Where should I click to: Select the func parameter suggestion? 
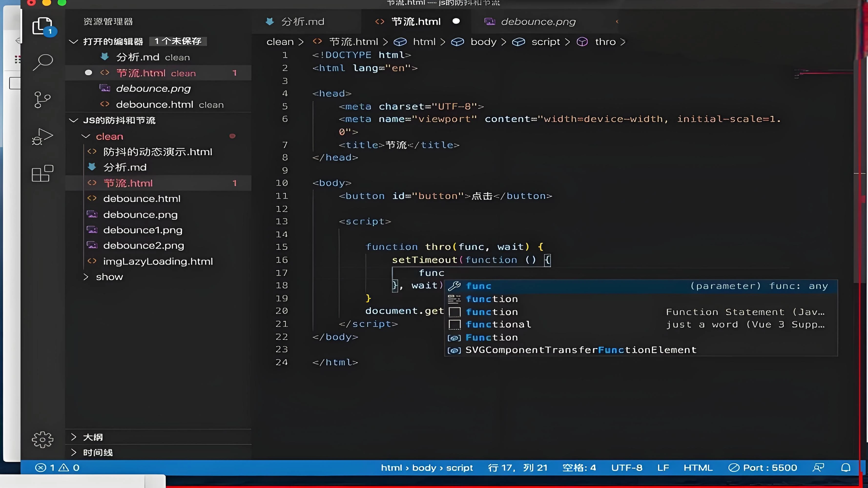coord(641,286)
